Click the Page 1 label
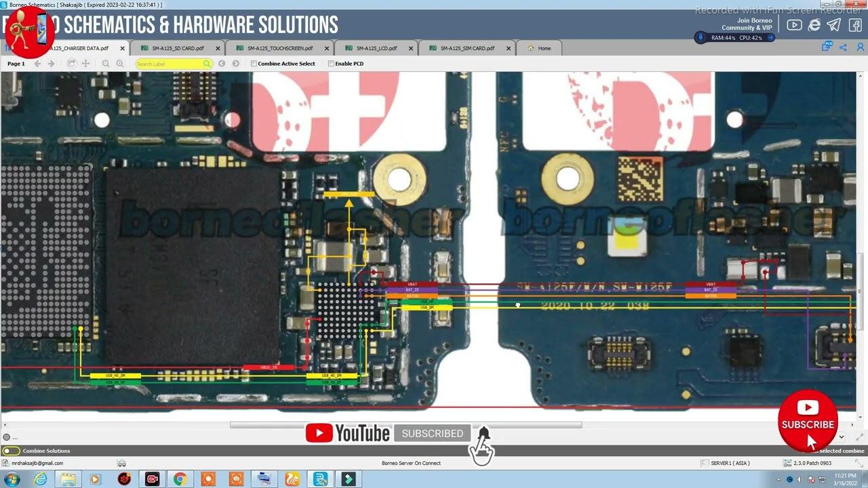Image resolution: width=868 pixels, height=488 pixels. (x=16, y=64)
